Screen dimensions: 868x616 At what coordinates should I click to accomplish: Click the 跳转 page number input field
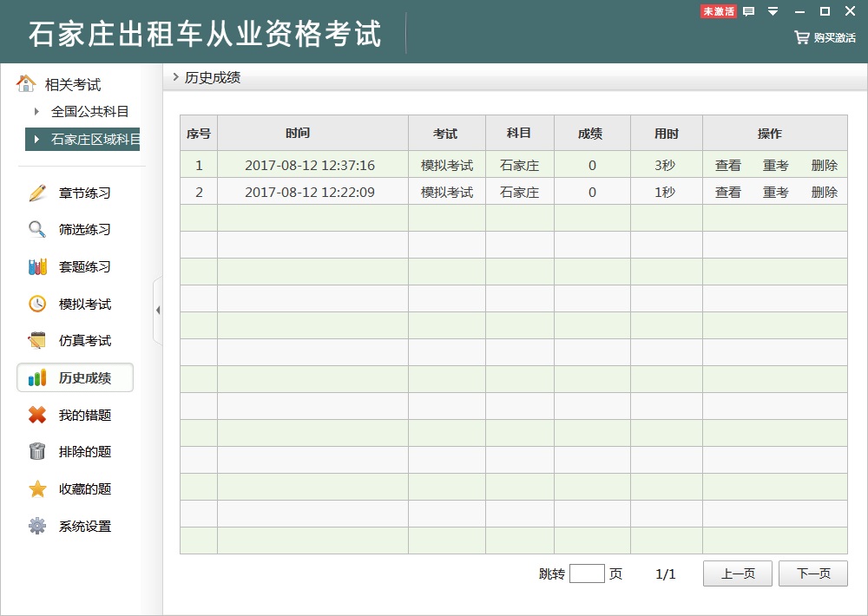587,573
